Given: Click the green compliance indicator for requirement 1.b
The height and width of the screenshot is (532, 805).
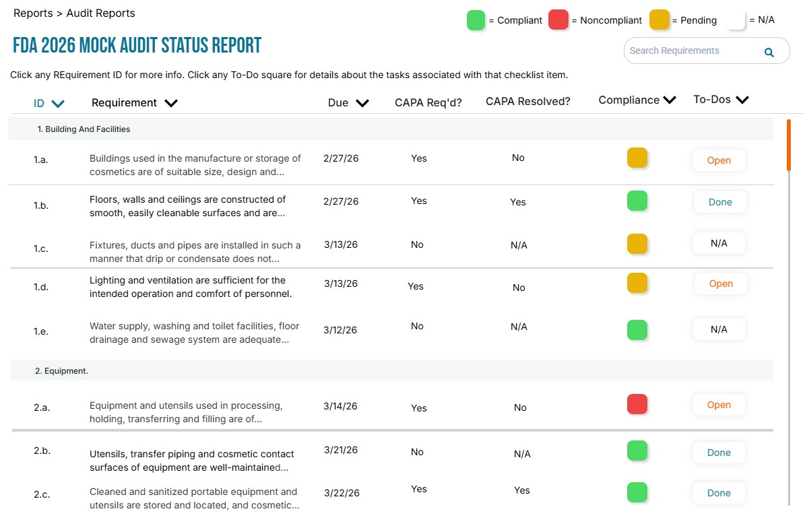Looking at the screenshot, I should pyautogui.click(x=637, y=201).
